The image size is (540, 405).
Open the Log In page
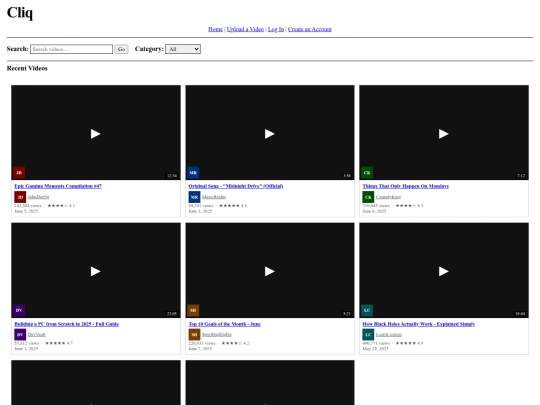[276, 29]
